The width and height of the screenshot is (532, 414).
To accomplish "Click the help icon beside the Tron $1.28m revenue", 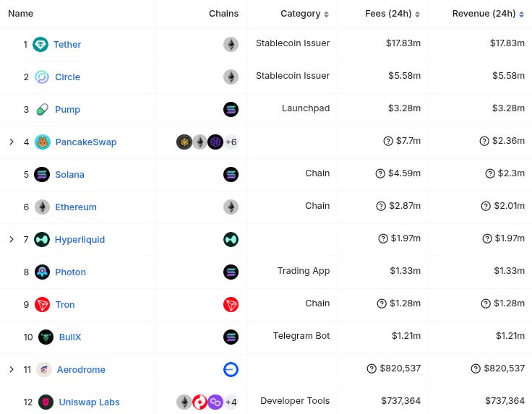I will tap(486, 303).
